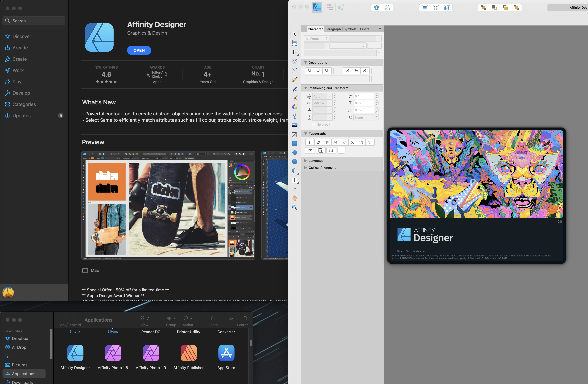Switch to the Paragraph tab

(333, 29)
